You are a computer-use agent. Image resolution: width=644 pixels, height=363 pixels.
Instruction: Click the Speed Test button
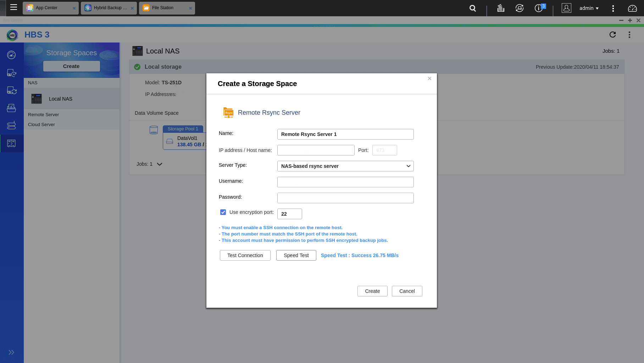click(x=296, y=255)
